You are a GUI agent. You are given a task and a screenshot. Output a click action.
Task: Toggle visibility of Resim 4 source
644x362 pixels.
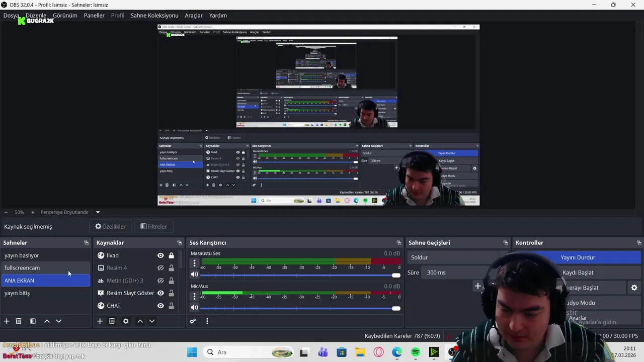tap(160, 268)
